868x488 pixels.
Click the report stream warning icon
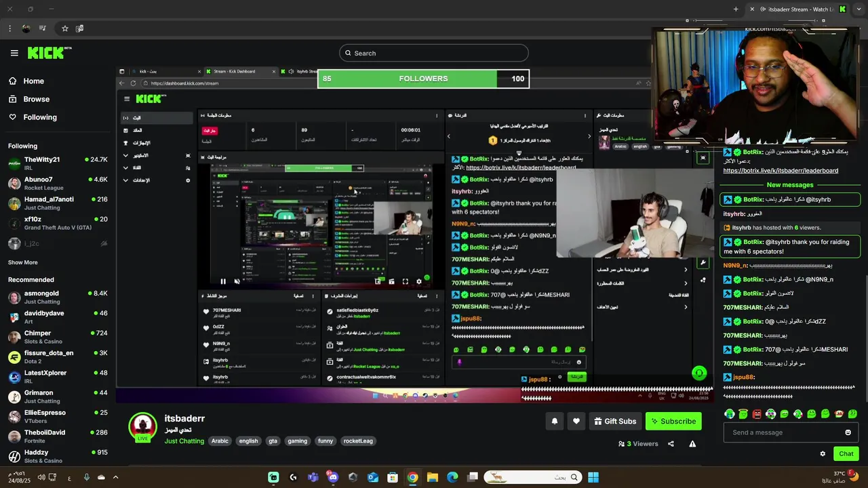click(692, 444)
